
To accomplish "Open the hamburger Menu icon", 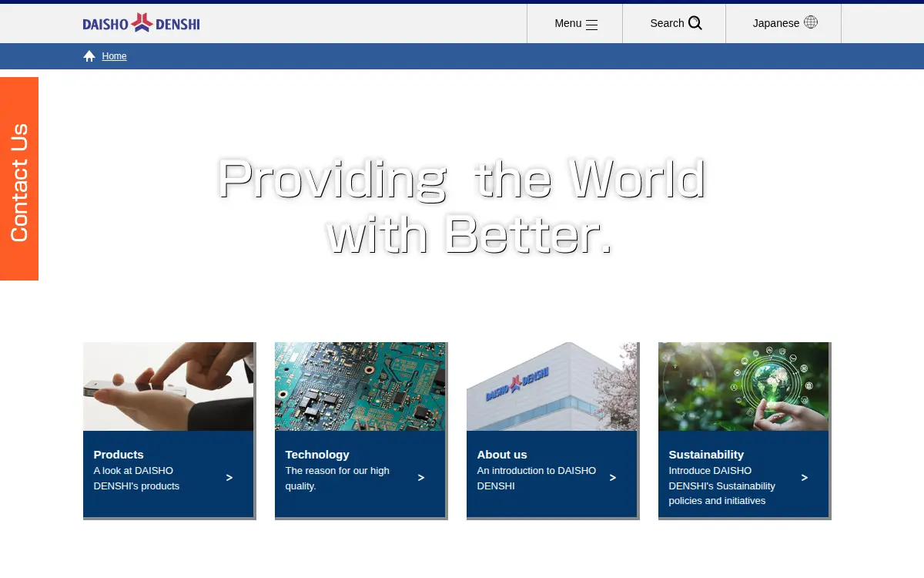I will (x=591, y=24).
